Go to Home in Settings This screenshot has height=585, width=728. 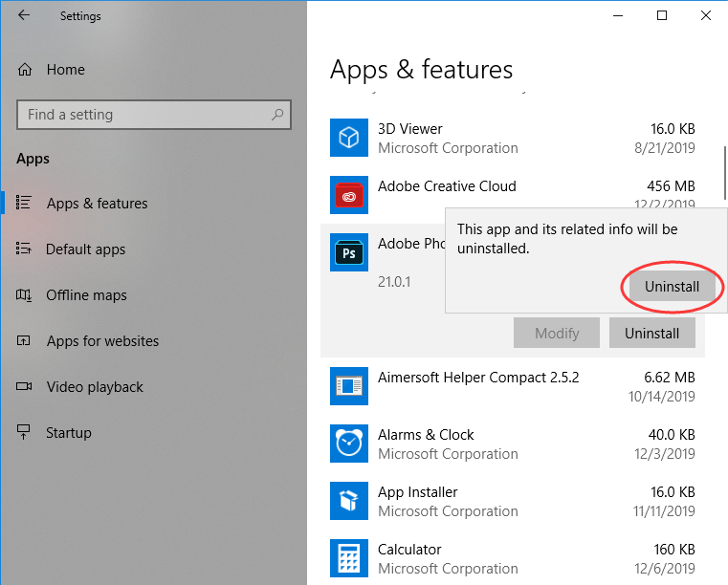pos(65,70)
